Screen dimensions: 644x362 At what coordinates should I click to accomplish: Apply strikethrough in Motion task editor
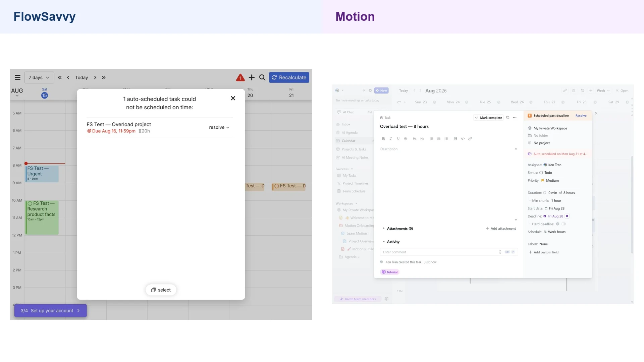[406, 138]
